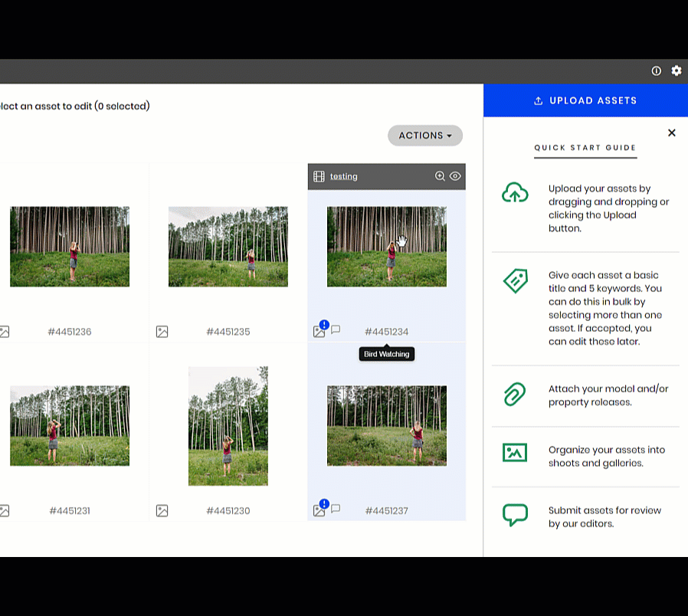Click image icon with alert for #4451234
688x616 pixels.
(320, 330)
